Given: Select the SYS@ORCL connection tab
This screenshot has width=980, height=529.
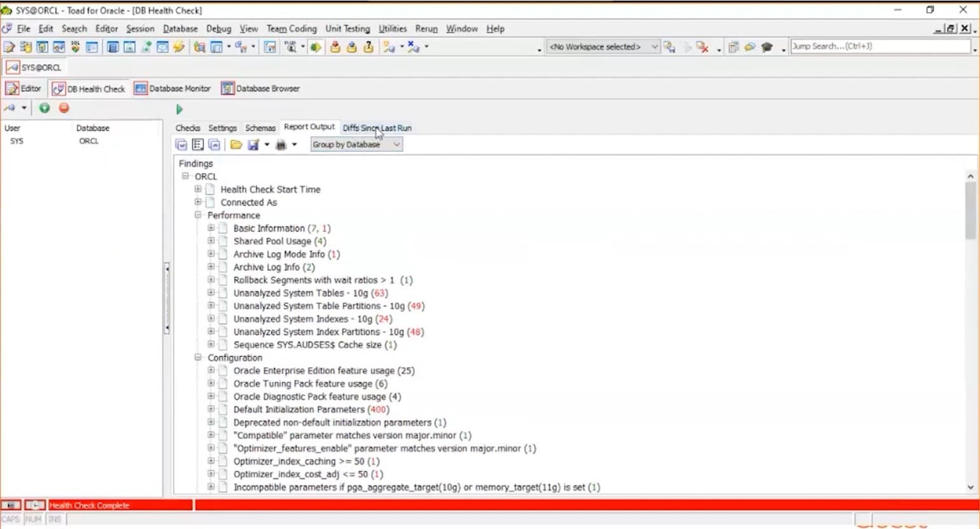Looking at the screenshot, I should tap(34, 67).
